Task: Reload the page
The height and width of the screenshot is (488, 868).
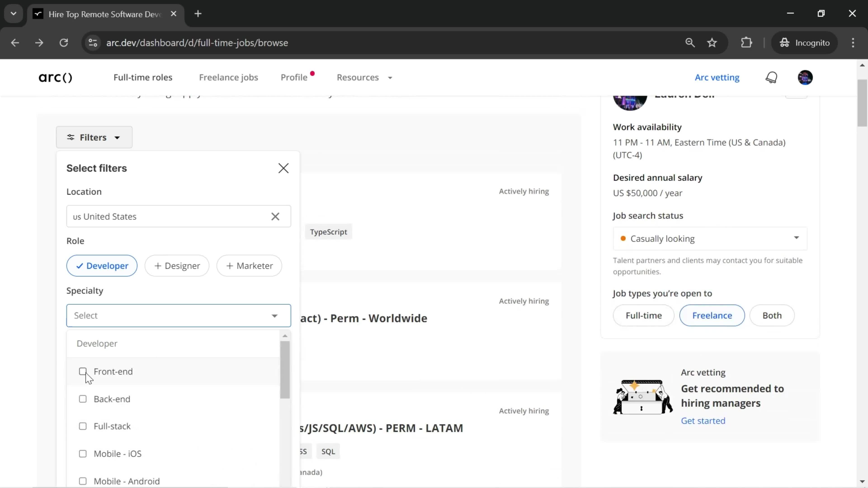Action: coord(64,43)
